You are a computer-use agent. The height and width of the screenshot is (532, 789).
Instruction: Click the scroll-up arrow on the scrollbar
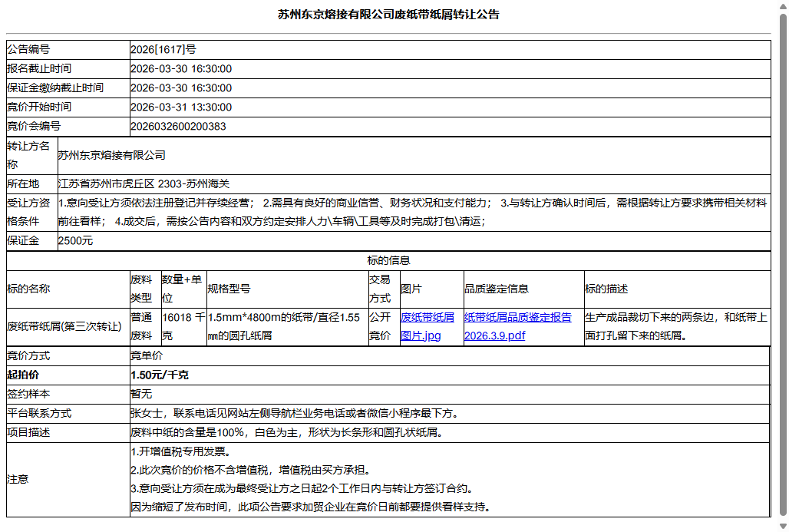784,6
